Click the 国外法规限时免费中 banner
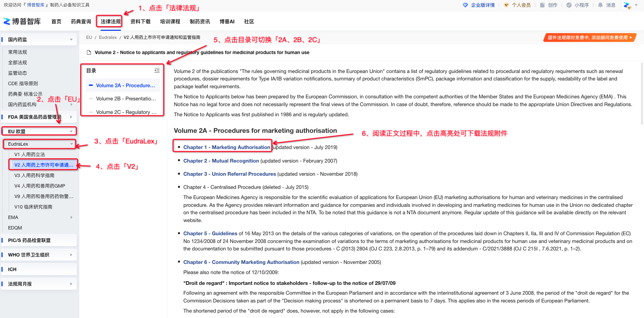The image size is (644, 318). (590, 38)
